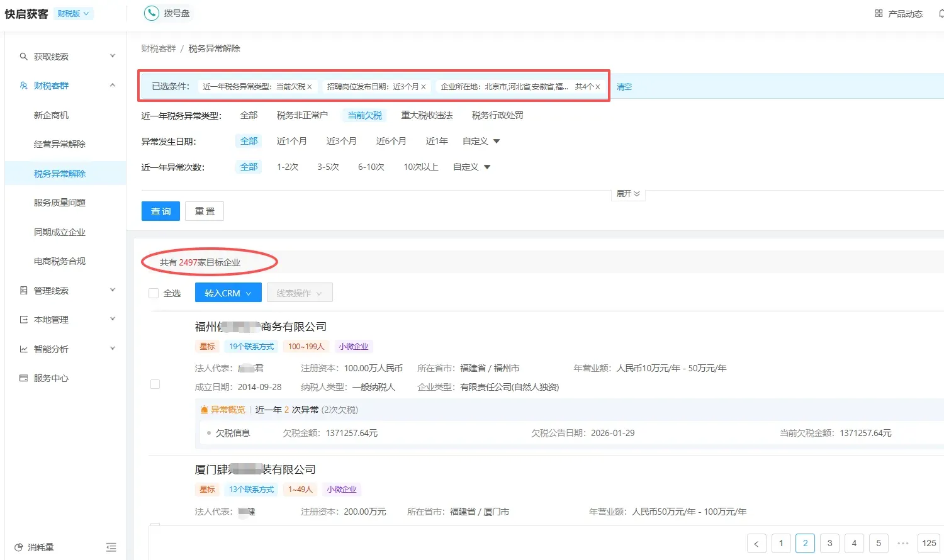Select 重大税收违法 anomaly type
Viewport: 944px width, 560px height.
(427, 115)
